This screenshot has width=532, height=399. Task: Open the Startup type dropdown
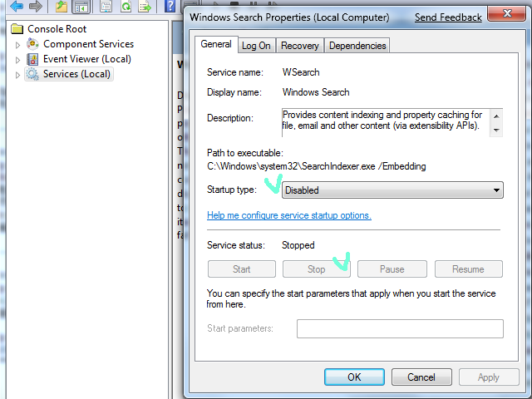(x=392, y=190)
